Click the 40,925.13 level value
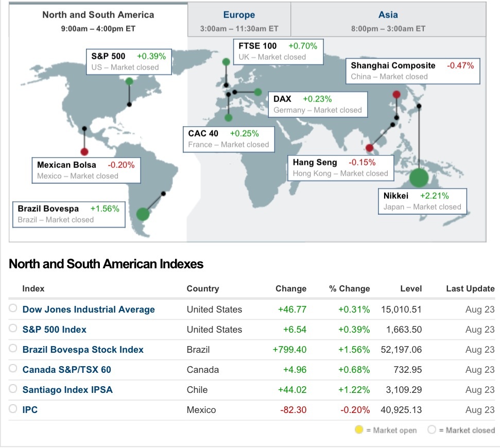The height and width of the screenshot is (448, 500). click(x=401, y=410)
